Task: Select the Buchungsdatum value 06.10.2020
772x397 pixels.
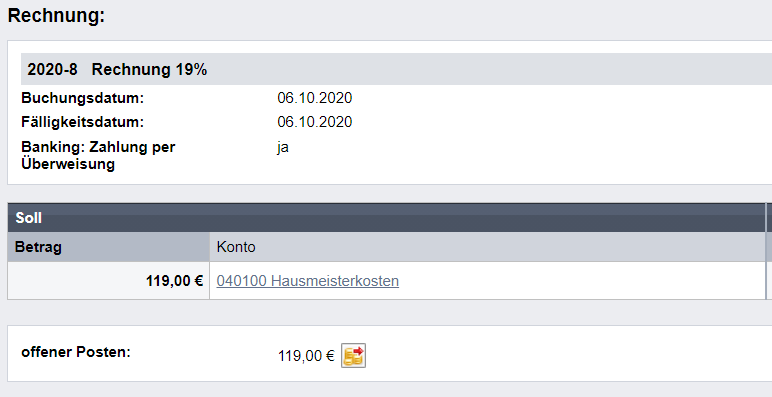Action: point(315,98)
